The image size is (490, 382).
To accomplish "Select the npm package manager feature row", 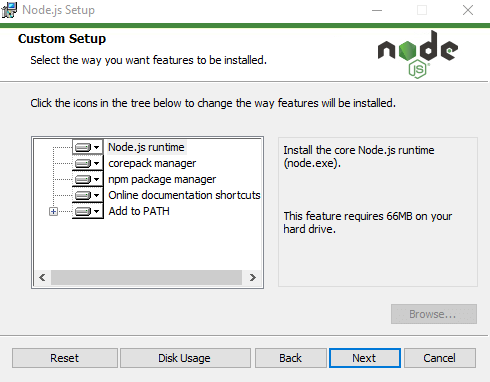I will click(x=162, y=179).
